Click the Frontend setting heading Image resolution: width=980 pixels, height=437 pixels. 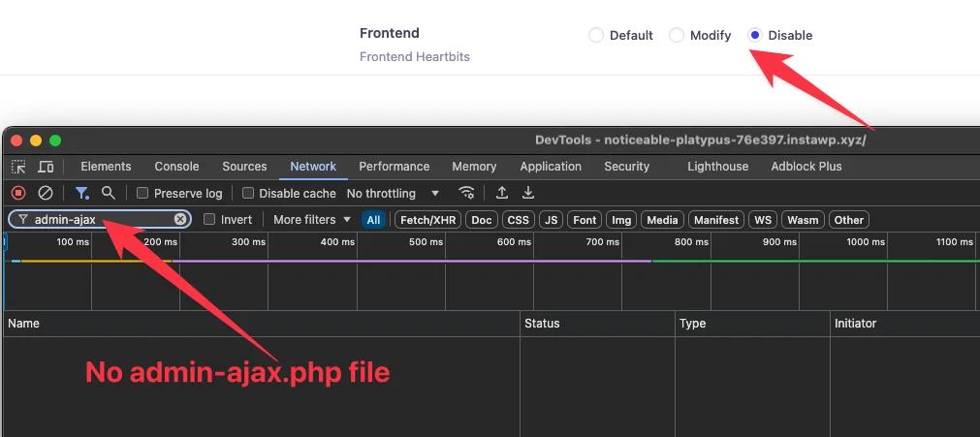390,33
